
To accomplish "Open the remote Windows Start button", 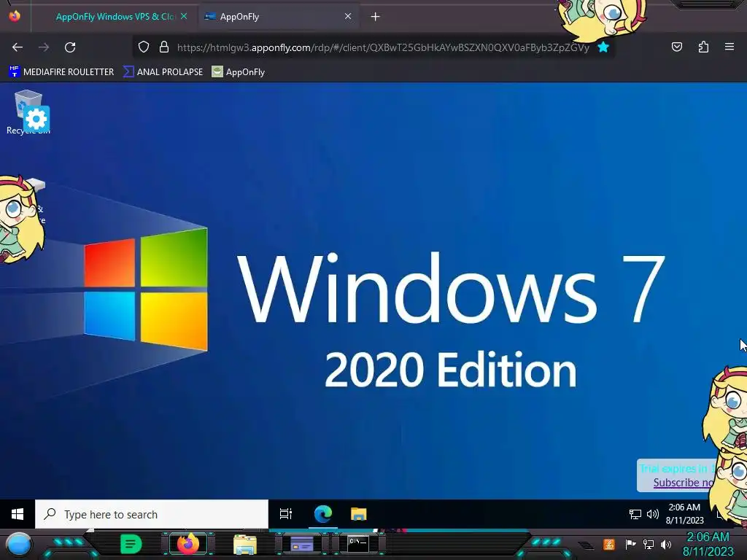I will pyautogui.click(x=18, y=514).
